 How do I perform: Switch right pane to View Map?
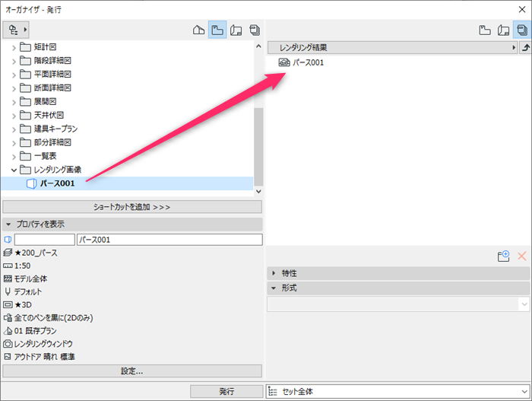pyautogui.click(x=485, y=30)
